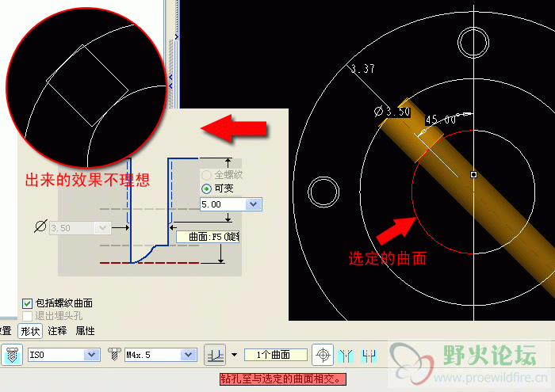Image resolution: width=555 pixels, height=392 pixels.
Task: Click the 5.00 depth value field
Action: pyautogui.click(x=223, y=204)
